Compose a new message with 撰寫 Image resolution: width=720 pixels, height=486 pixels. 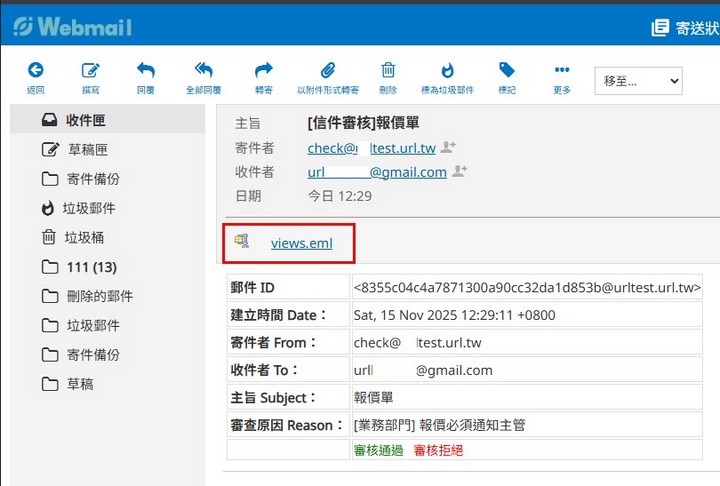click(x=91, y=71)
